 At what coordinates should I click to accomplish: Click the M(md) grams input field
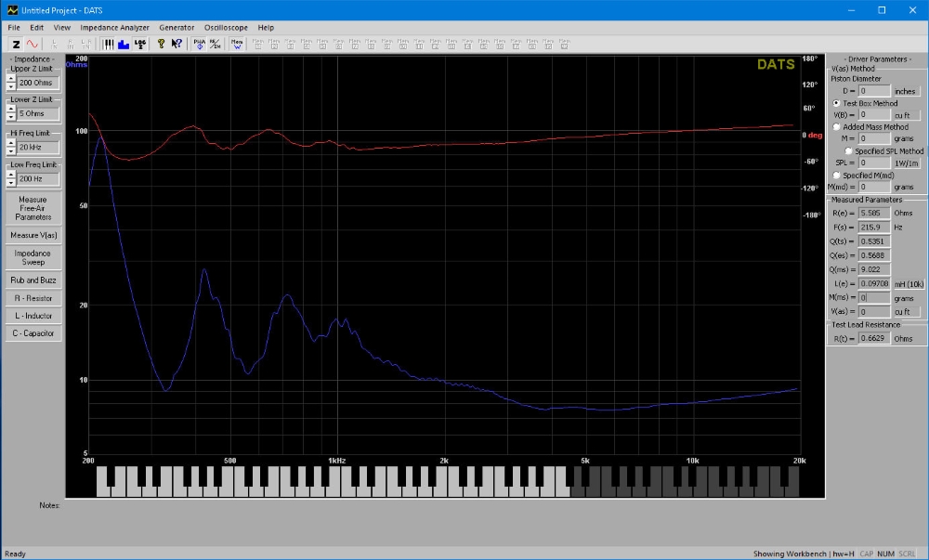coord(874,187)
